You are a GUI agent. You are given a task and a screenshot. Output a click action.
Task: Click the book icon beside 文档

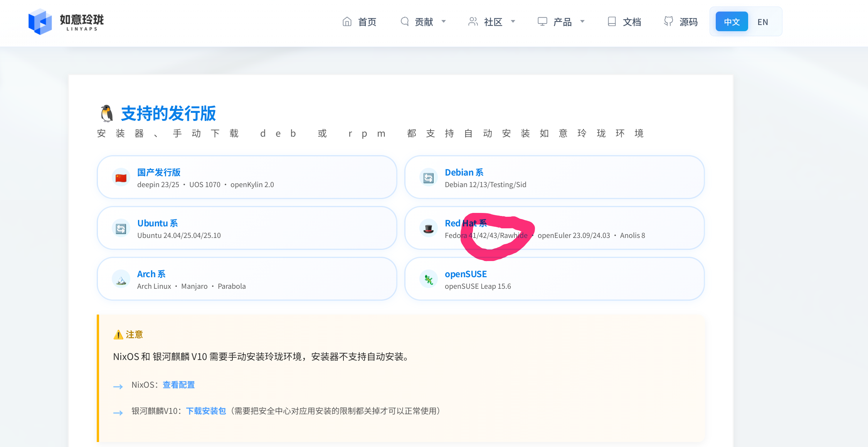(612, 22)
